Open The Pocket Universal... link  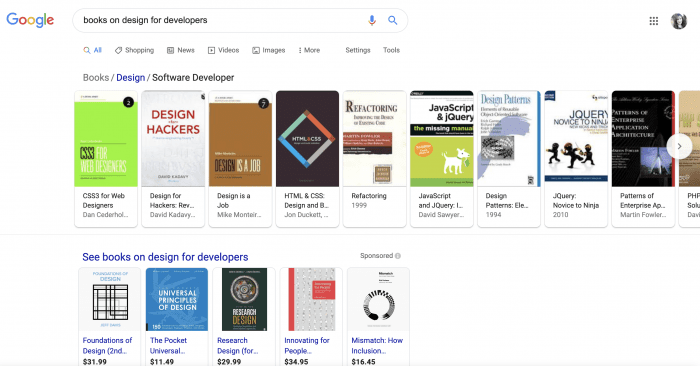click(x=168, y=345)
